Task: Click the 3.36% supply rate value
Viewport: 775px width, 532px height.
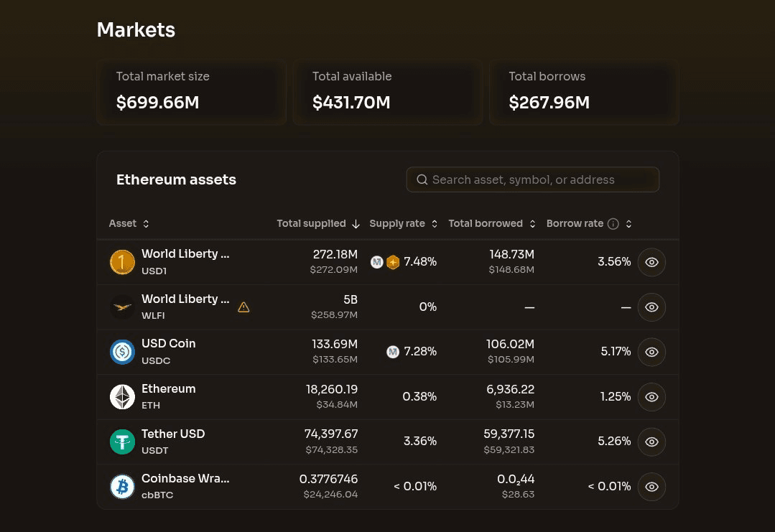Action: click(420, 441)
